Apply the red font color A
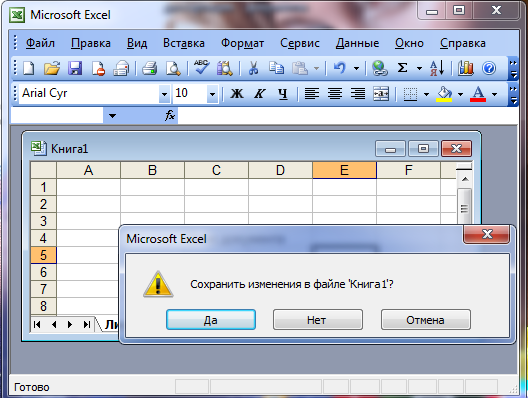Viewport: 528px width, 398px height. pos(478,94)
